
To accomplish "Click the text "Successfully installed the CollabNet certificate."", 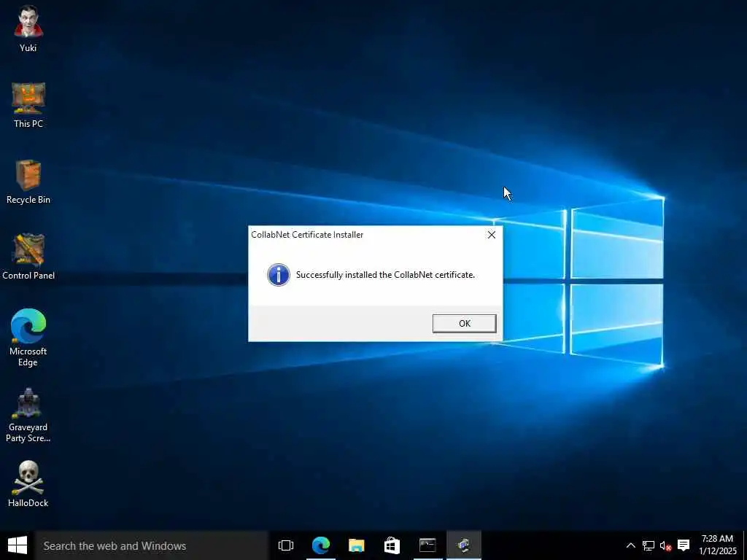I will (x=385, y=275).
